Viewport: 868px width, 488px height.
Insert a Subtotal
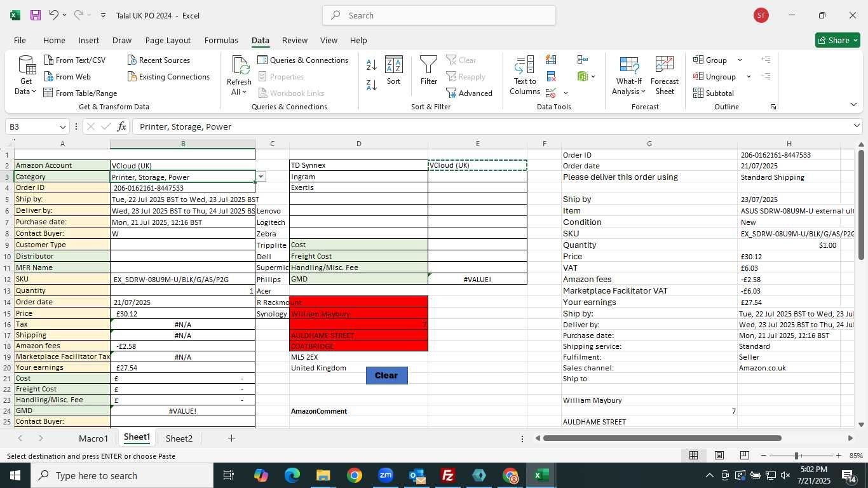pyautogui.click(x=714, y=93)
